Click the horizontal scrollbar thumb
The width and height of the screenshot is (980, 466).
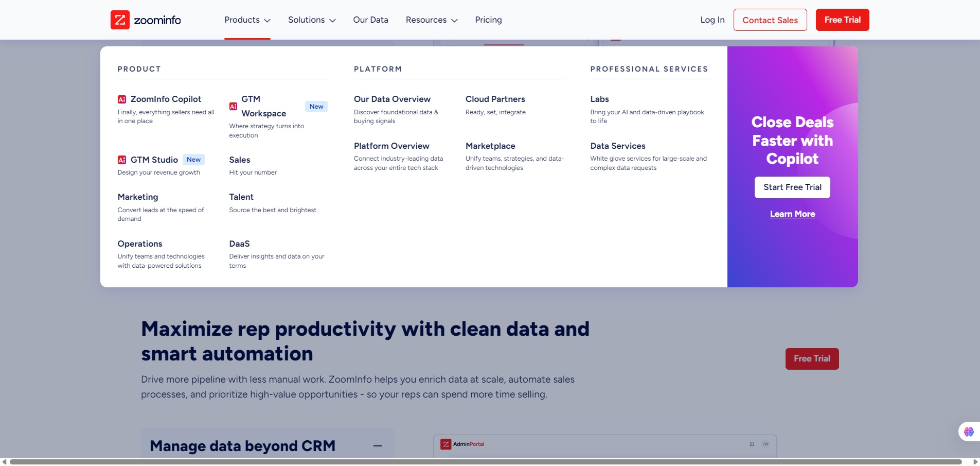click(x=486, y=462)
